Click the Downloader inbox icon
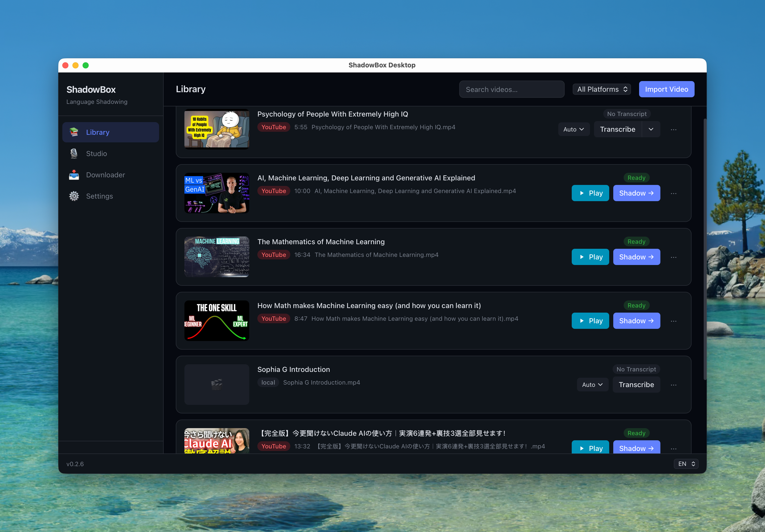Viewport: 765px width, 532px height. point(74,175)
